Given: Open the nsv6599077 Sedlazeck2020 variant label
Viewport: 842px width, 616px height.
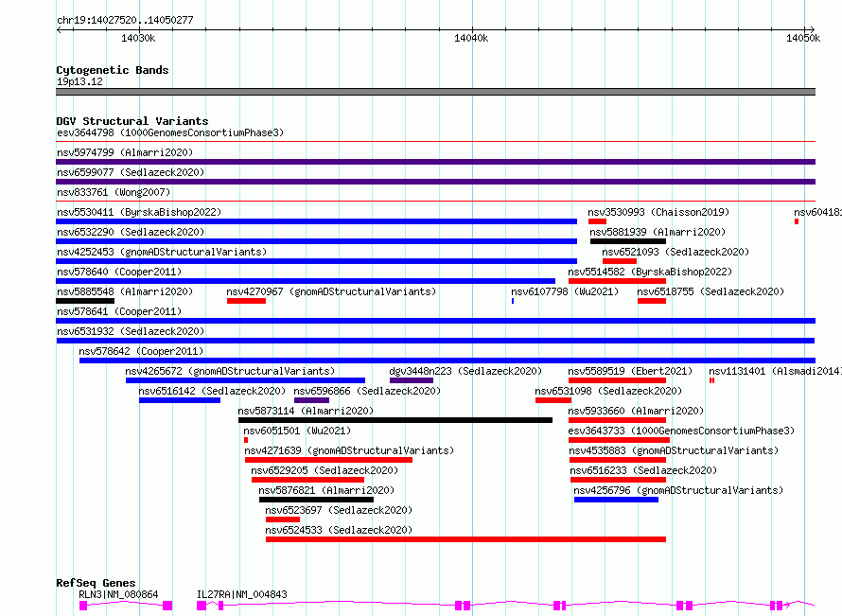Looking at the screenshot, I should point(131,172).
